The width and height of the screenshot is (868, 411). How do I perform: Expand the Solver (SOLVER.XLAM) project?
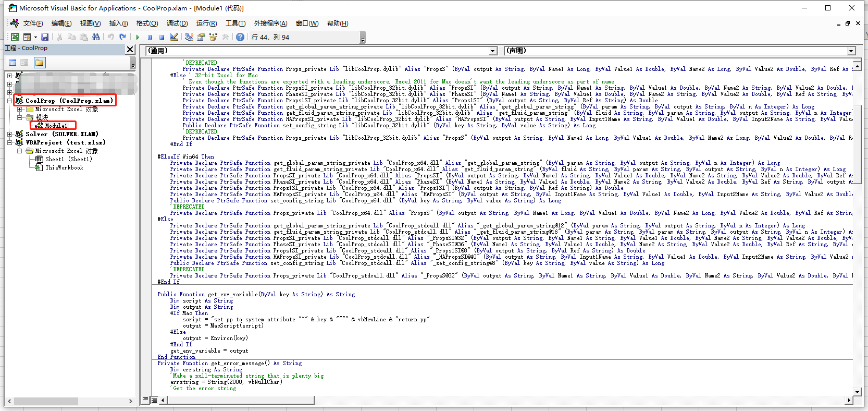point(10,134)
